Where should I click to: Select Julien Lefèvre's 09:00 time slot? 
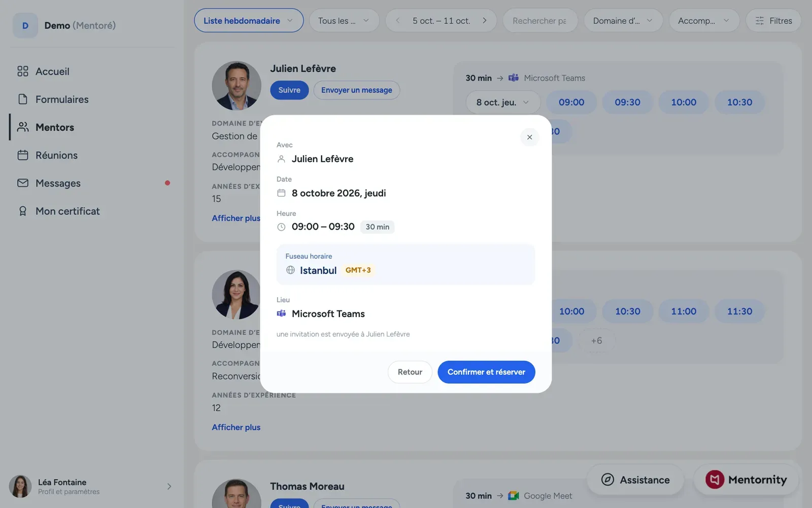(571, 103)
